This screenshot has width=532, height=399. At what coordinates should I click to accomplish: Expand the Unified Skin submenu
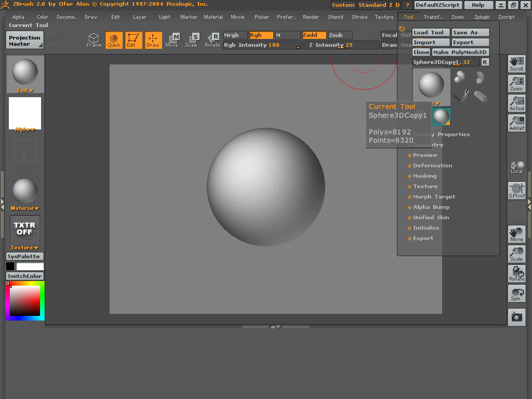[431, 218]
